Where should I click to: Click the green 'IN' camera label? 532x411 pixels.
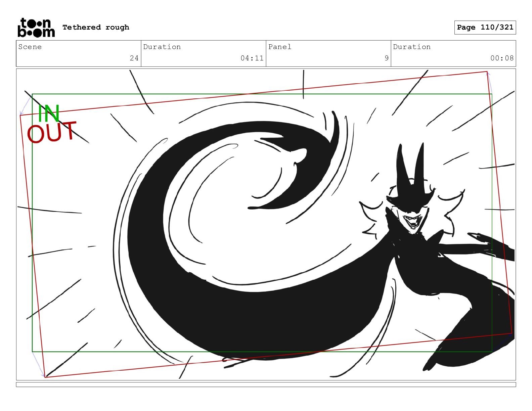[x=49, y=113]
